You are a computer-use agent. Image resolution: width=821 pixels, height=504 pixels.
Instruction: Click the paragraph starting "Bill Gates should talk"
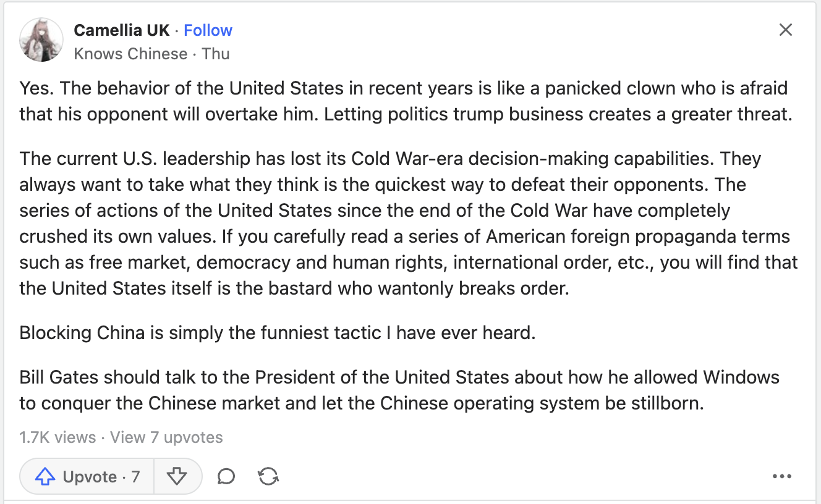pyautogui.click(x=399, y=390)
